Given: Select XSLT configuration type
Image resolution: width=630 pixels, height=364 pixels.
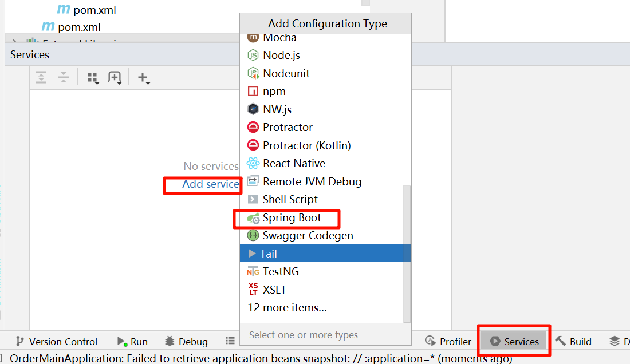Looking at the screenshot, I should pyautogui.click(x=321, y=290).
